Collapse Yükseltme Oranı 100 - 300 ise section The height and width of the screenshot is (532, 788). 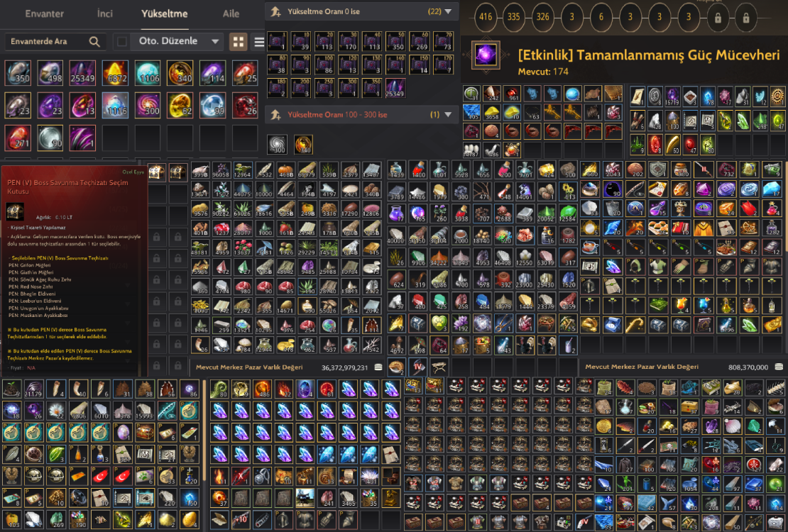point(448,114)
